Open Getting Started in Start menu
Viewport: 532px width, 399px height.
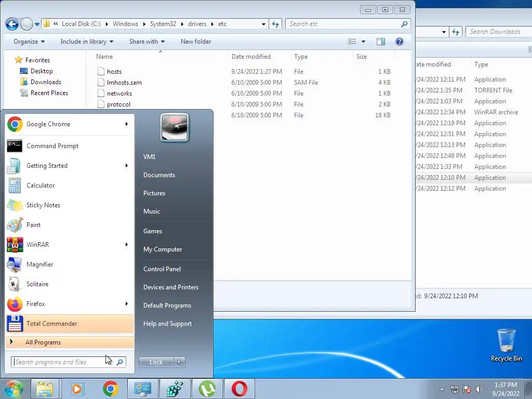pyautogui.click(x=70, y=166)
